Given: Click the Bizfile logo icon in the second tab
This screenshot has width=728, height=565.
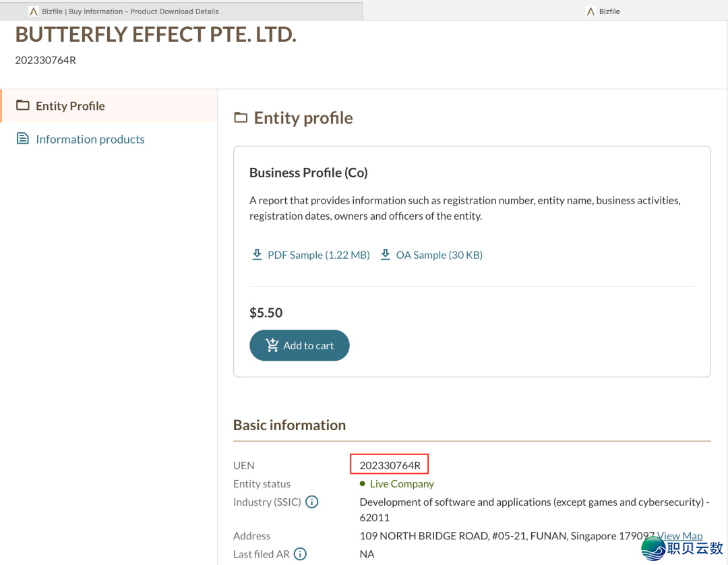Looking at the screenshot, I should coord(590,11).
